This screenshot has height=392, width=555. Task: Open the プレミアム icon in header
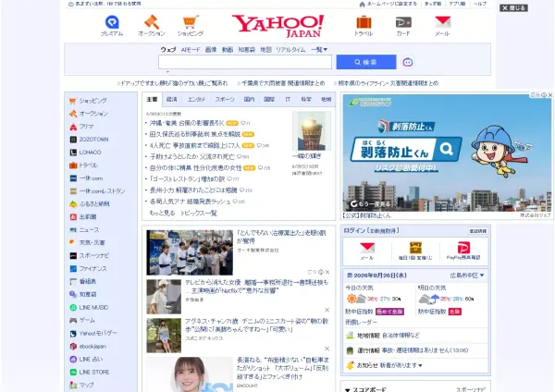[112, 22]
